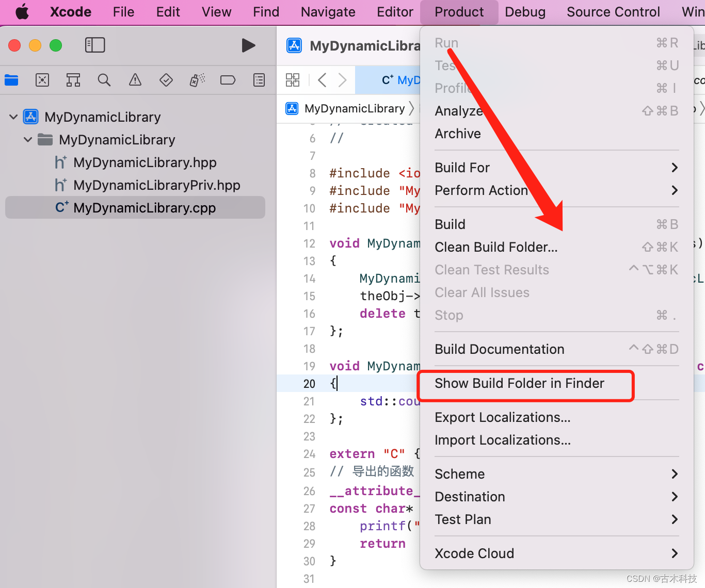Click line number 20 in the gutter

click(309, 384)
